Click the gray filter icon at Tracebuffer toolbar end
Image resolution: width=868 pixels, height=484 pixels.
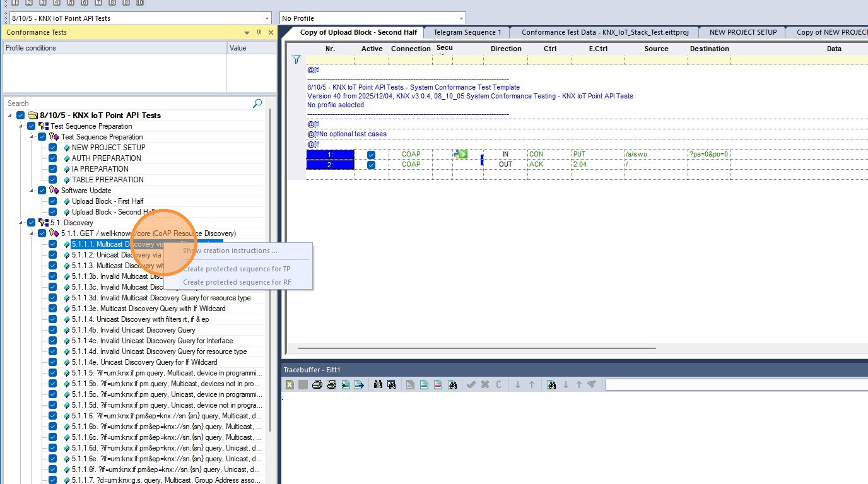pos(592,384)
